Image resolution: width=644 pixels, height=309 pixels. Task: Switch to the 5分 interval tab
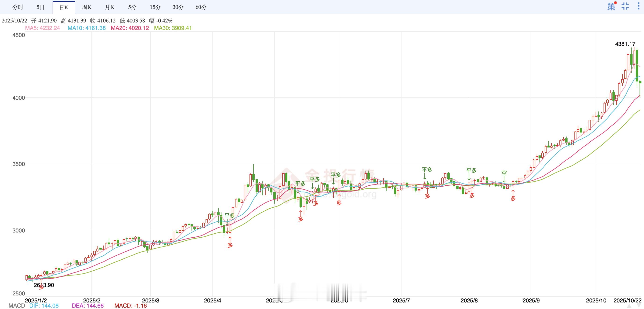coord(132,7)
